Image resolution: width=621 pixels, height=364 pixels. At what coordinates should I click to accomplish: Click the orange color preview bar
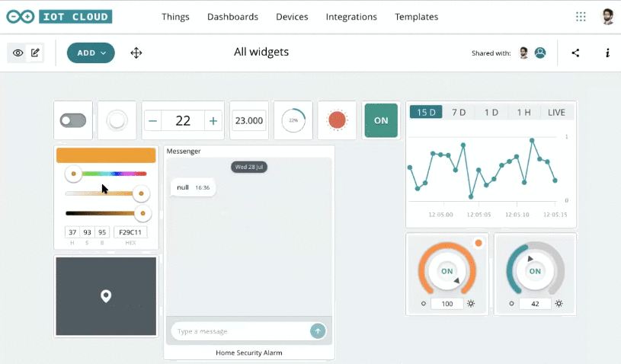(x=106, y=155)
